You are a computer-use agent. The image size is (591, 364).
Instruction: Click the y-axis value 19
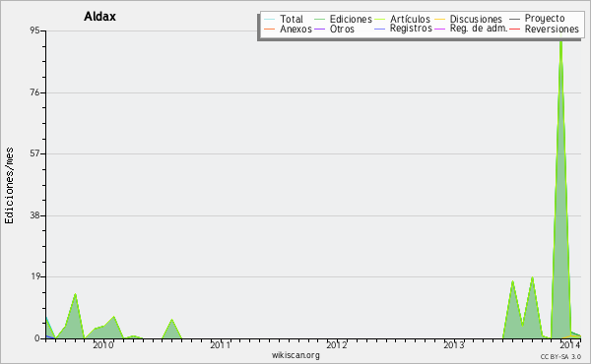[x=34, y=276]
